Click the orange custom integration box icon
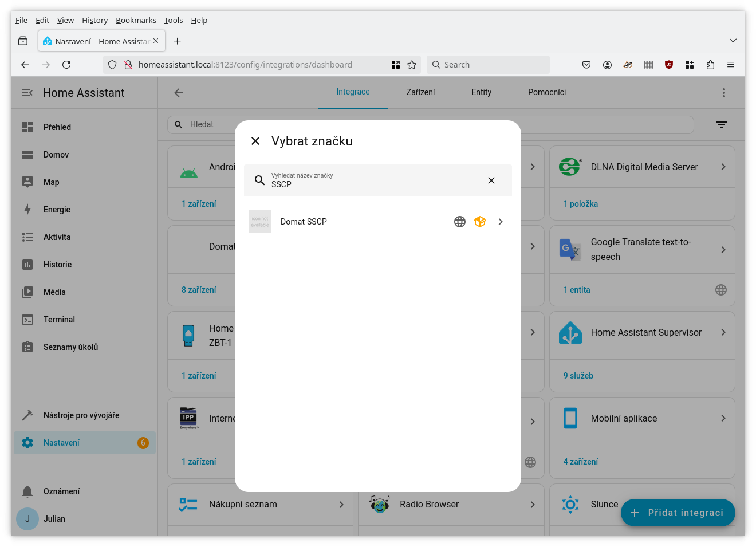Image resolution: width=756 pixels, height=547 pixels. 480,222
